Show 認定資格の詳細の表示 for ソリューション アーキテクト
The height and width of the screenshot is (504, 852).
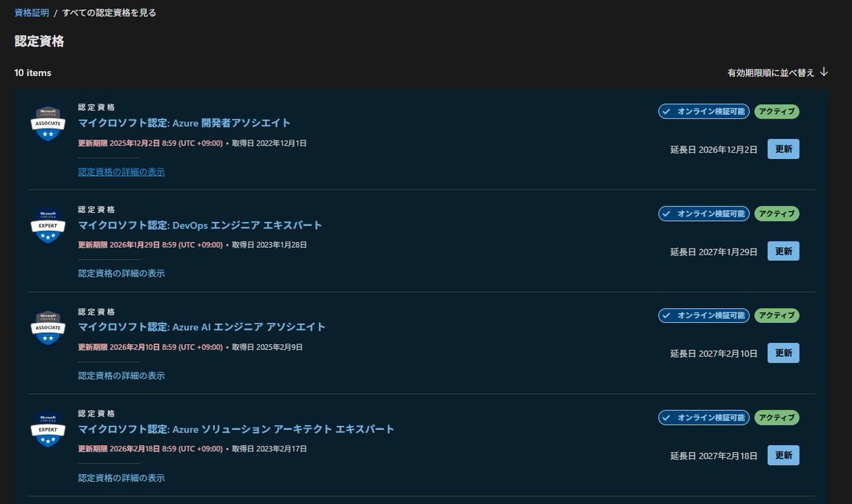[x=121, y=478]
